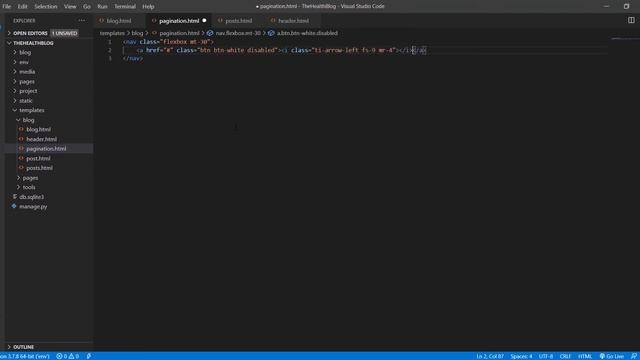Select pagination.html in the explorer tree
This screenshot has width=640, height=360.
(46, 149)
